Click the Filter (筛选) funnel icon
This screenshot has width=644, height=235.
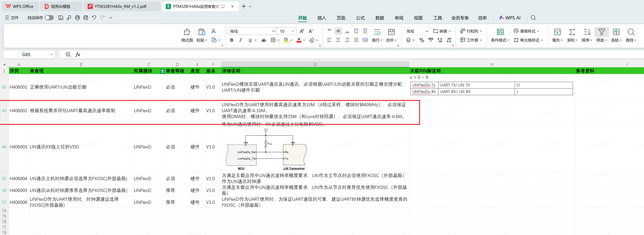602,32
